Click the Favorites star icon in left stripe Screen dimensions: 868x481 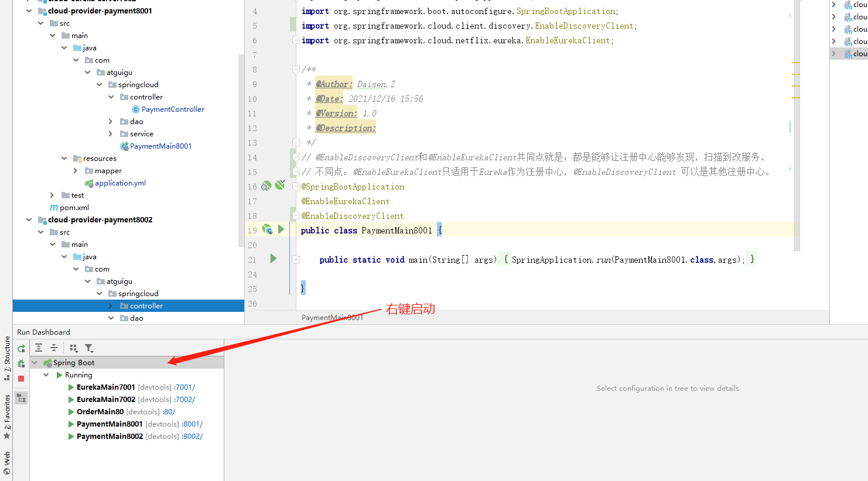tap(7, 436)
